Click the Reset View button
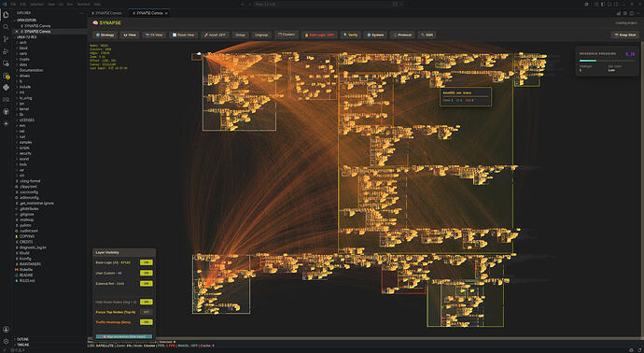Screen dimensions: 644x353 click(183, 35)
